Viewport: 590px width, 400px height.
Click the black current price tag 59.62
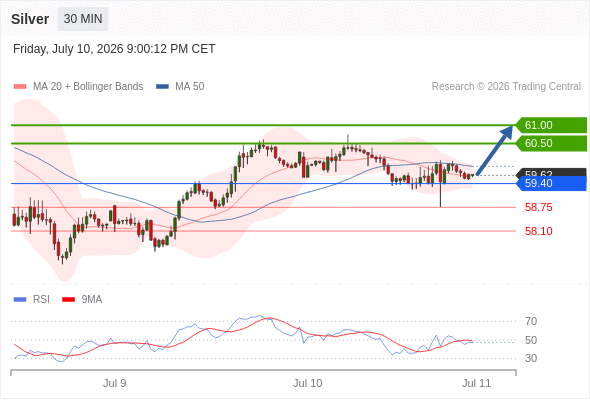(x=551, y=172)
